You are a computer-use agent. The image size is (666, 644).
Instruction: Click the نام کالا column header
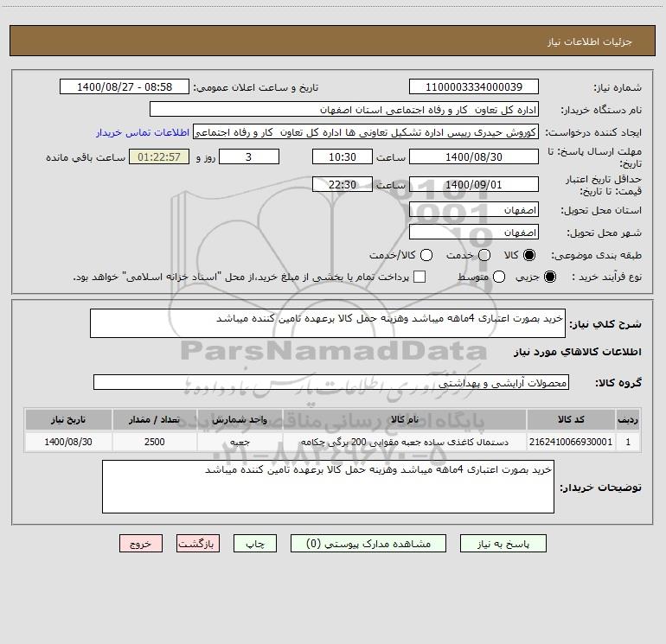(x=405, y=419)
